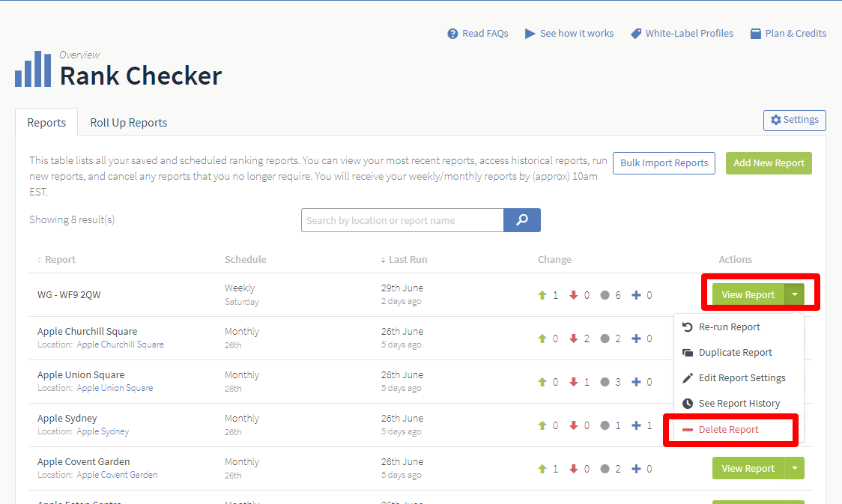Click the 'Weekly' schedule for WG - WF9 2QW
Viewport: 842px width, 504px height.
[240, 288]
